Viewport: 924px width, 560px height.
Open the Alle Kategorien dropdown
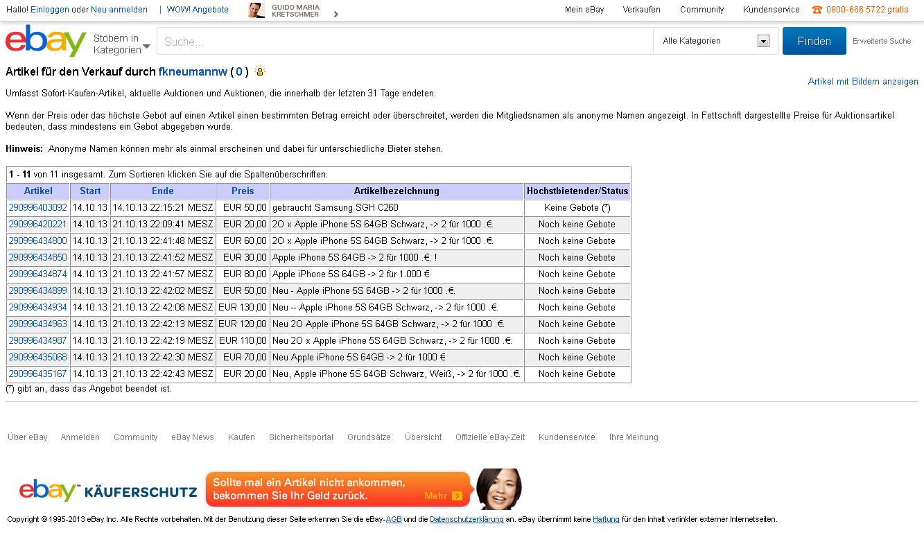pyautogui.click(x=715, y=41)
